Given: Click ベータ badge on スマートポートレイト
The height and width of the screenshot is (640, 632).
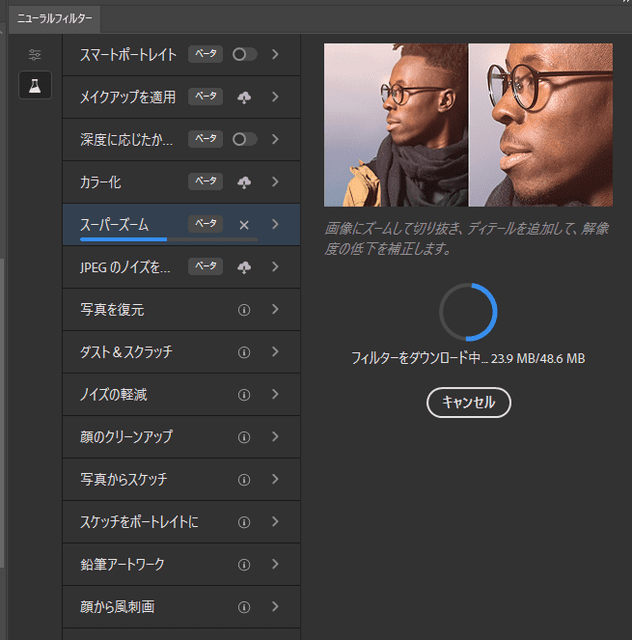Looking at the screenshot, I should [205, 54].
